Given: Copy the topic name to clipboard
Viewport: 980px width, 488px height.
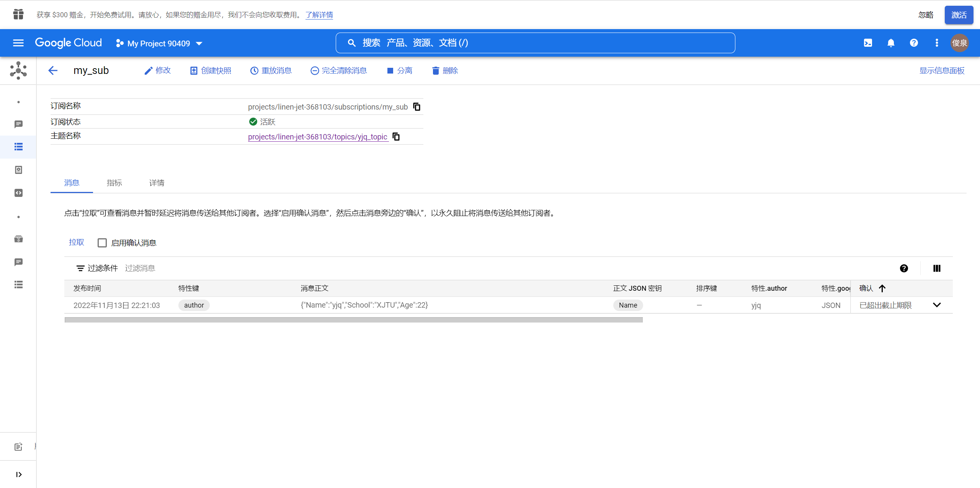Looking at the screenshot, I should pos(396,137).
